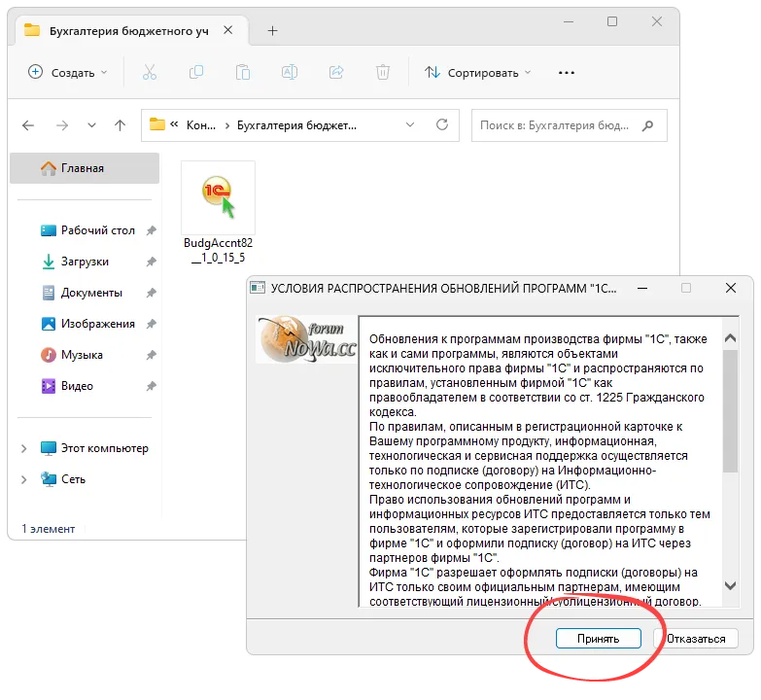Select Этот компьютер in the sidebar
Viewport: 761px width, 700px height.
(x=104, y=447)
